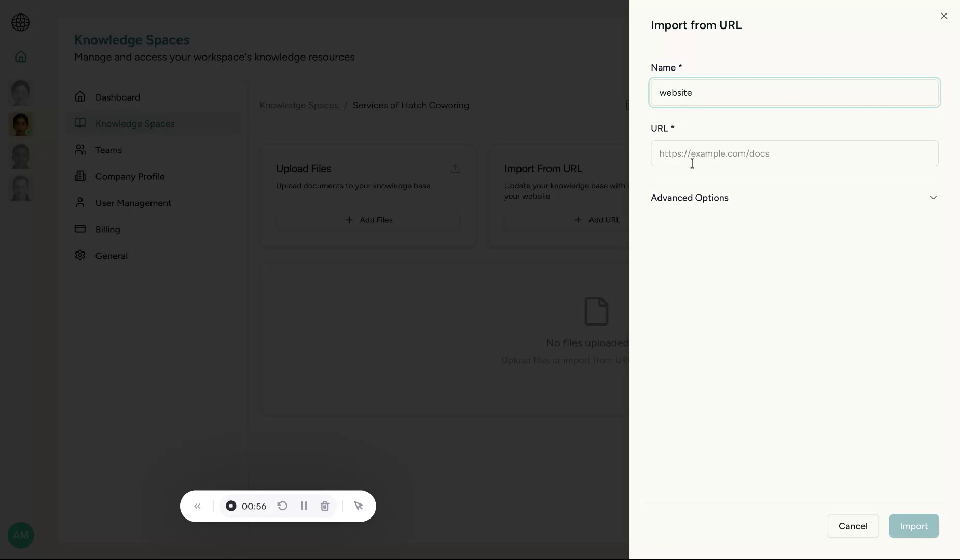This screenshot has height=560, width=960.
Task: Open the Company Profile section icon
Action: tap(80, 176)
